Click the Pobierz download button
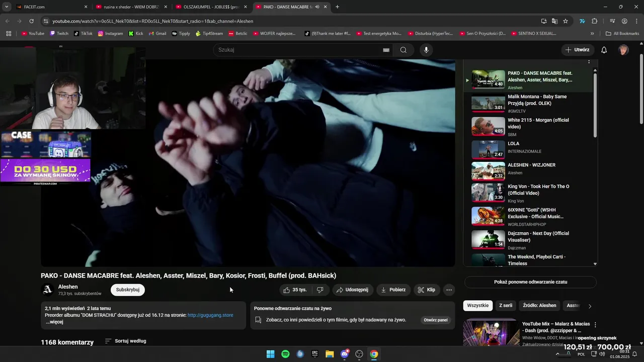644x362 pixels. coord(393,290)
